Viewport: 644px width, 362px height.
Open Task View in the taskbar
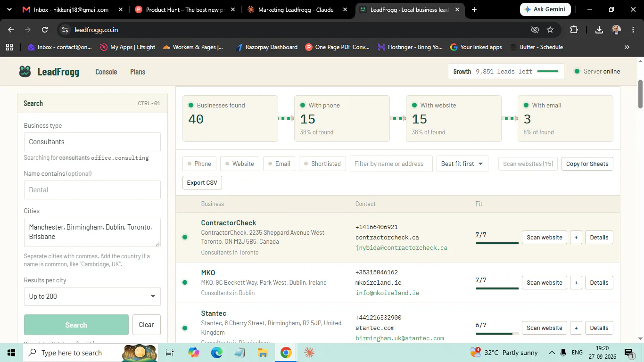(x=170, y=353)
